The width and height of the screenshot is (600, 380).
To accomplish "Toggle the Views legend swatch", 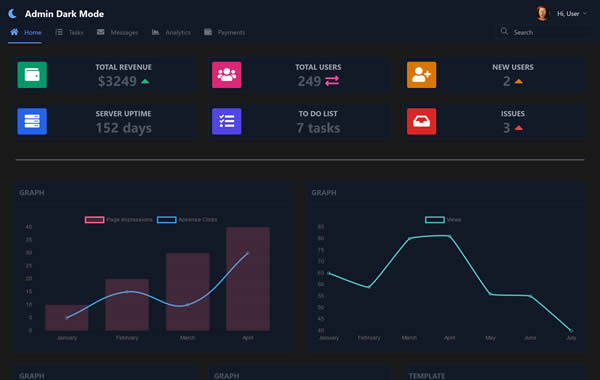I will pyautogui.click(x=435, y=220).
